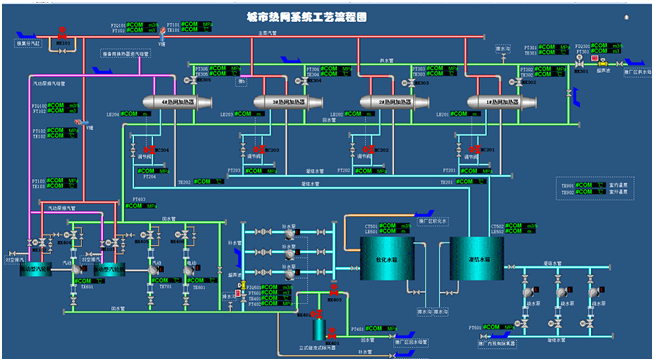Screen dimensions: 654x361
Task: Toggle the leftmost condensate pump status indicator
Action: tap(536, 289)
